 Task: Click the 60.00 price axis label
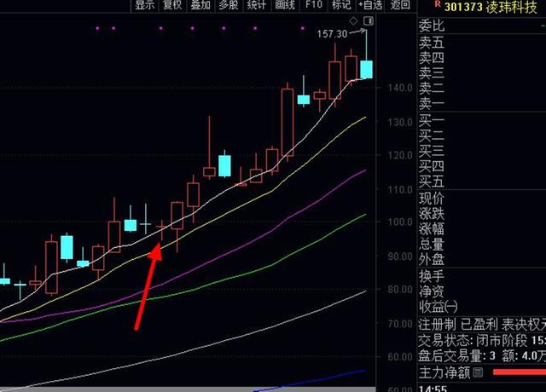pos(400,357)
